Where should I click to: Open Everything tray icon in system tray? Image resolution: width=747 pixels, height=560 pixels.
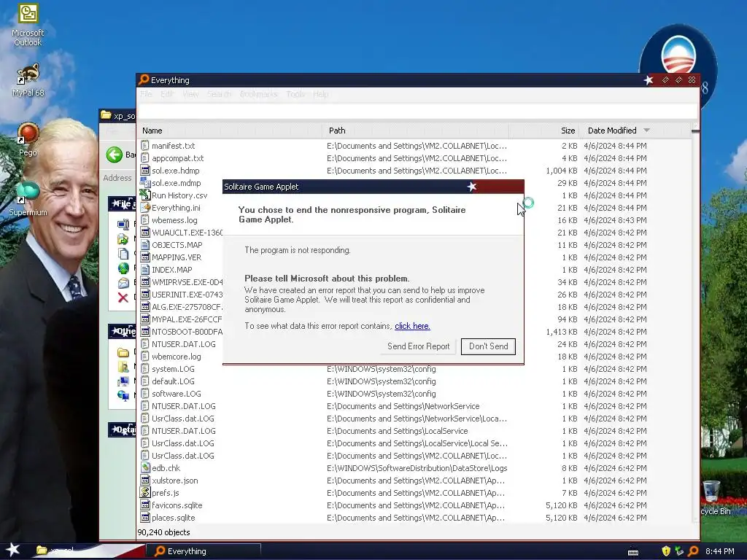694,551
